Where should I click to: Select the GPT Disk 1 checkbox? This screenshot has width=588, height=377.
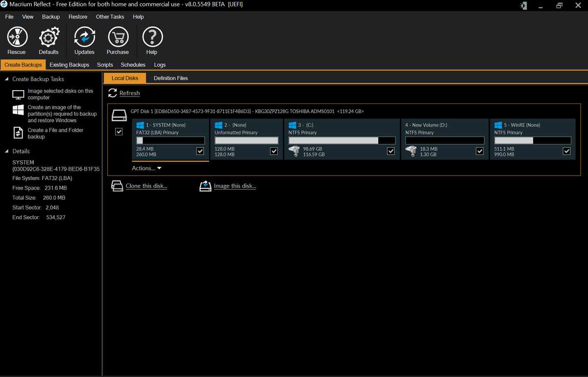[x=119, y=131]
